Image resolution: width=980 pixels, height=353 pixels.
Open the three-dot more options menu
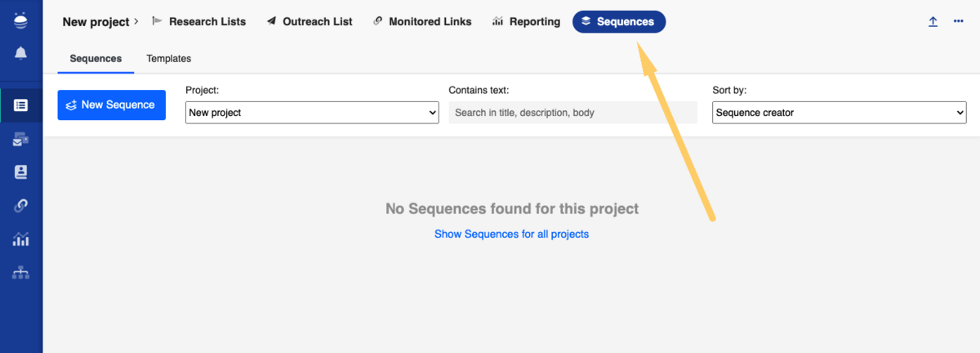coord(958,22)
